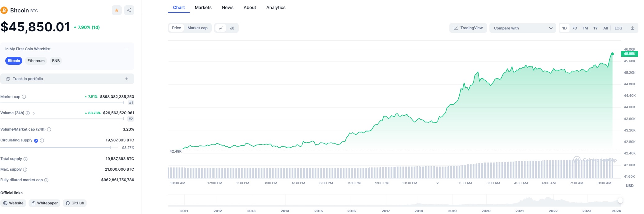Viewport: 644px width, 214px height.
Task: Select Market cap chart mode
Action: [x=197, y=28]
